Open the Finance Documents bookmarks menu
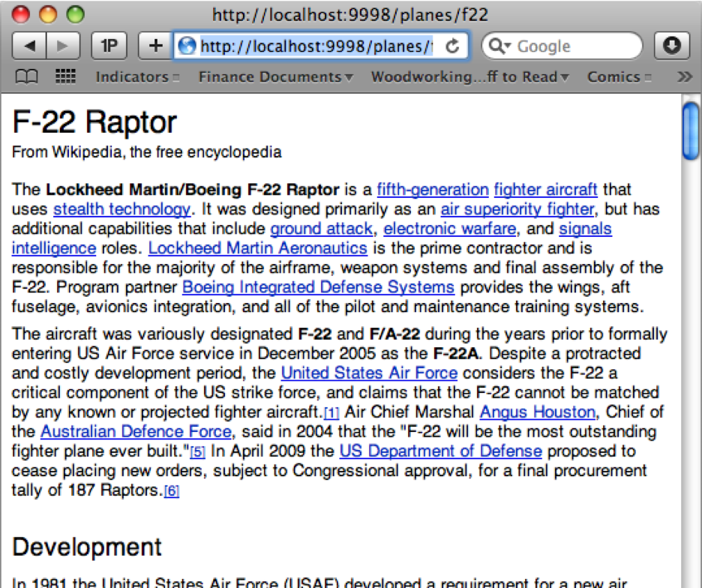 pos(276,77)
